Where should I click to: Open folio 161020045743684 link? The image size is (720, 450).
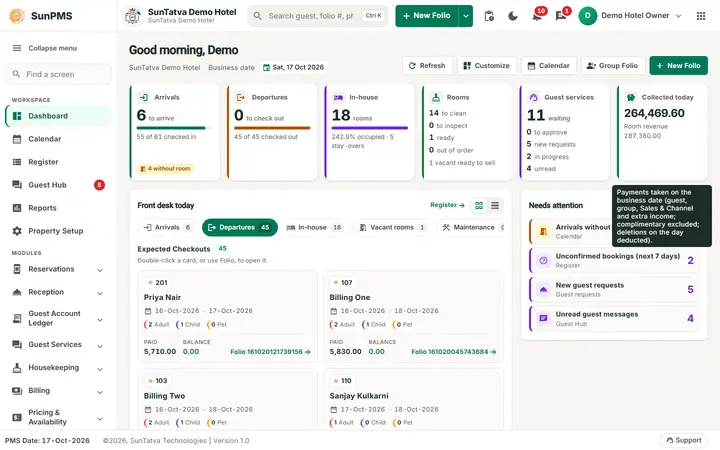(454, 352)
